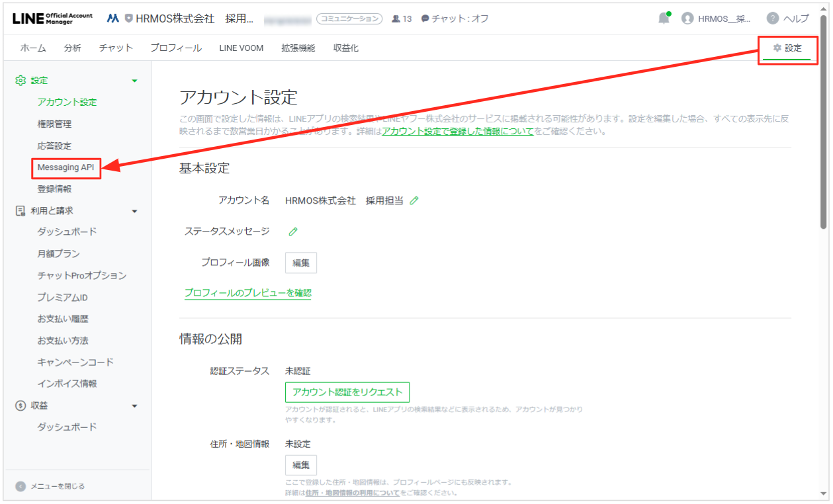Switch to the LINE VOOM tab
Screen dimensions: 833x504
pyautogui.click(x=241, y=48)
